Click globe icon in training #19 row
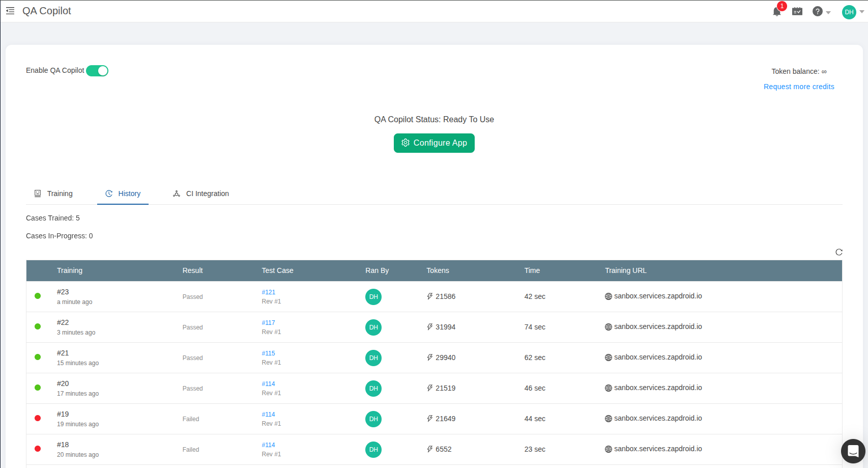The width and height of the screenshot is (868, 468). (x=609, y=419)
